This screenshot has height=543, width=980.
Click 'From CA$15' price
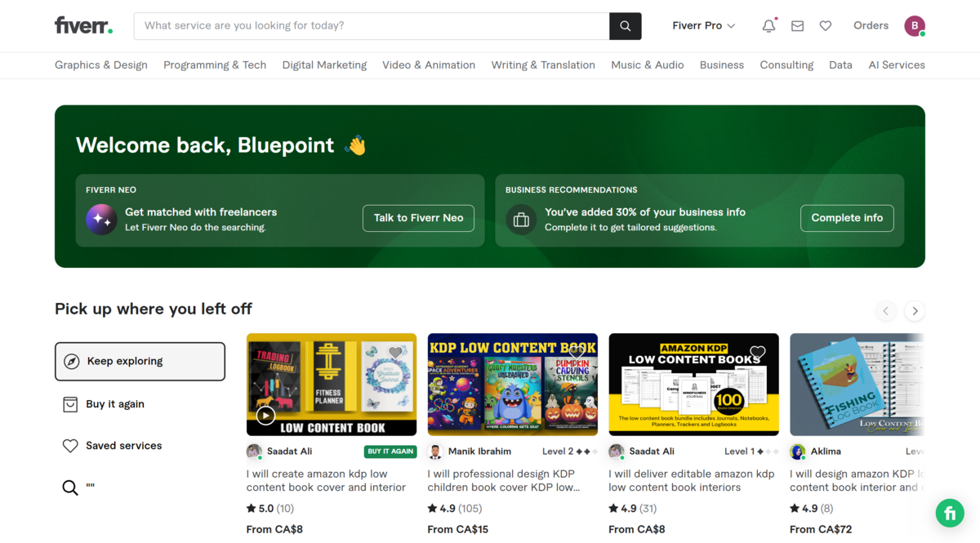pyautogui.click(x=458, y=530)
